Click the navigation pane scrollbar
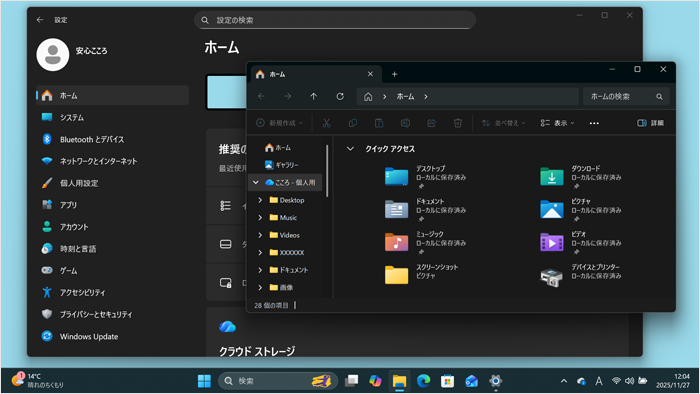Image resolution: width=700 pixels, height=394 pixels. tap(327, 170)
